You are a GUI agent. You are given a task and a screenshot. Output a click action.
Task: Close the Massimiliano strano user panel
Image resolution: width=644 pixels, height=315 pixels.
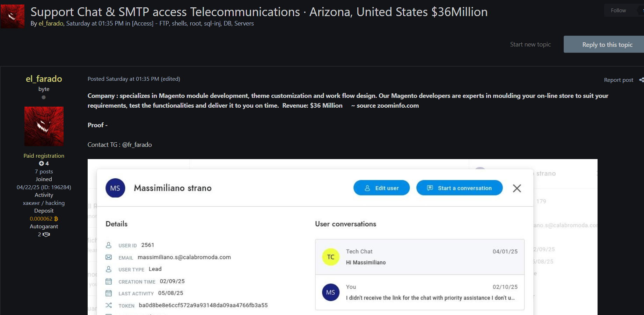517,188
